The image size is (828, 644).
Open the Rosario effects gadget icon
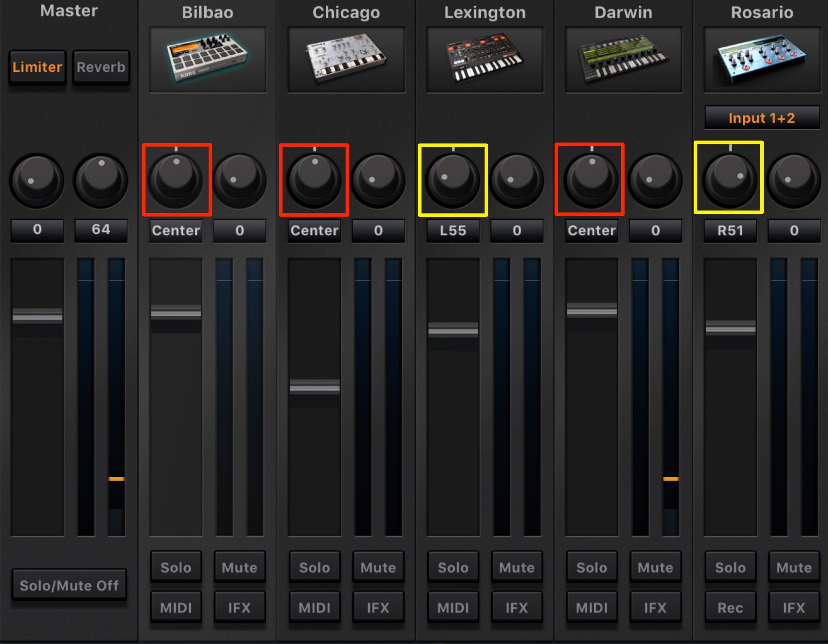(x=762, y=59)
